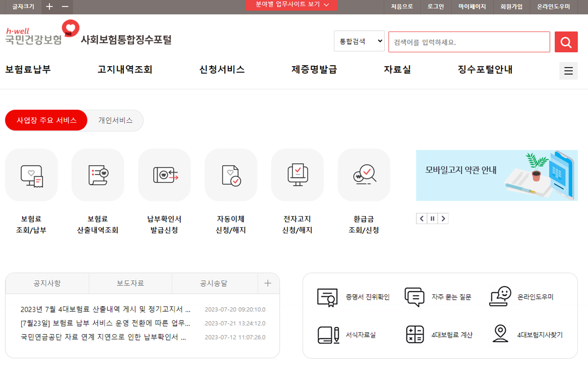Select the 공지사항 tab
The image size is (588, 368).
(47, 283)
